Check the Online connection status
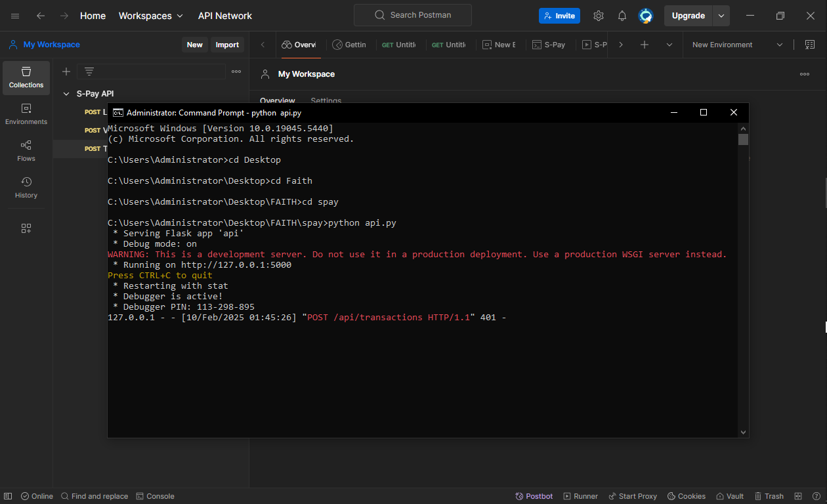This screenshot has width=827, height=504. pyautogui.click(x=37, y=496)
